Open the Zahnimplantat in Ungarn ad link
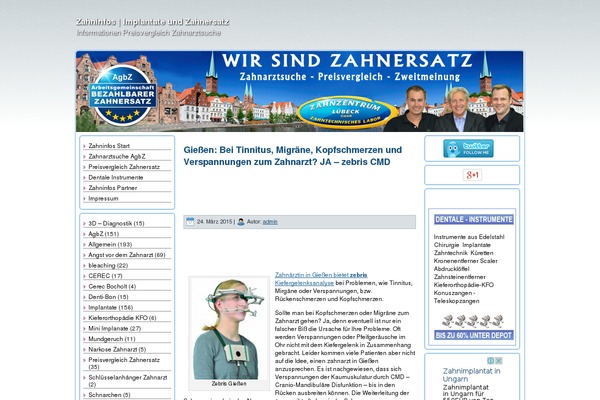This screenshot has width=600, height=400. pos(471,375)
